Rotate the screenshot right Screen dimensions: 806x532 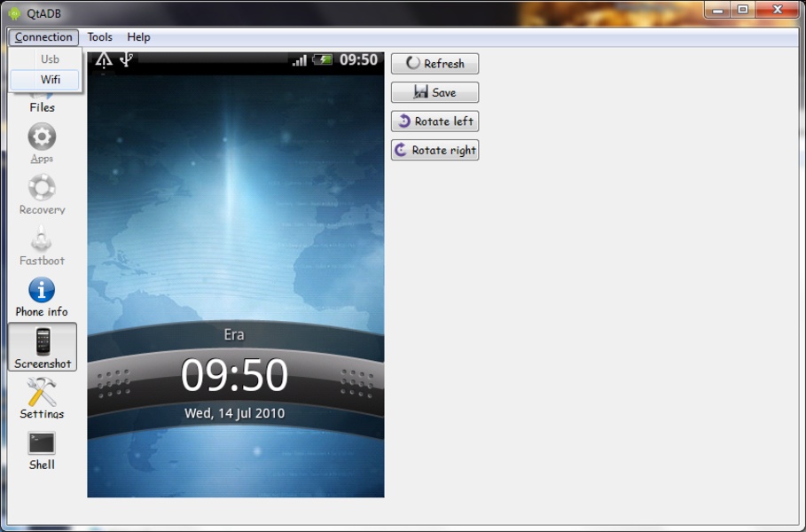434,150
